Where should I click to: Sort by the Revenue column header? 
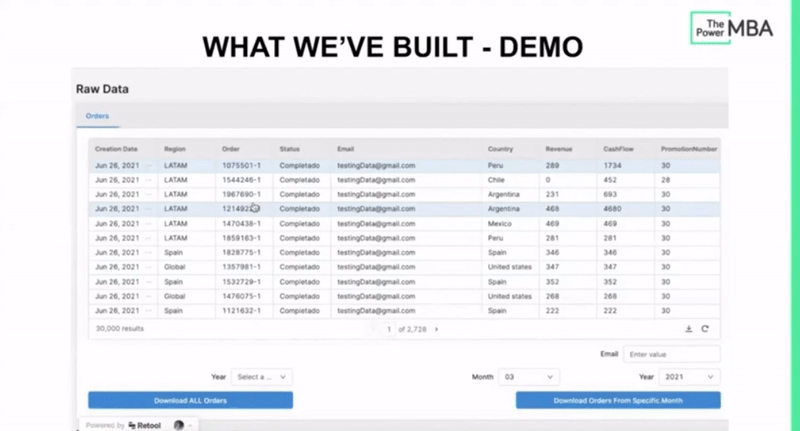point(559,149)
